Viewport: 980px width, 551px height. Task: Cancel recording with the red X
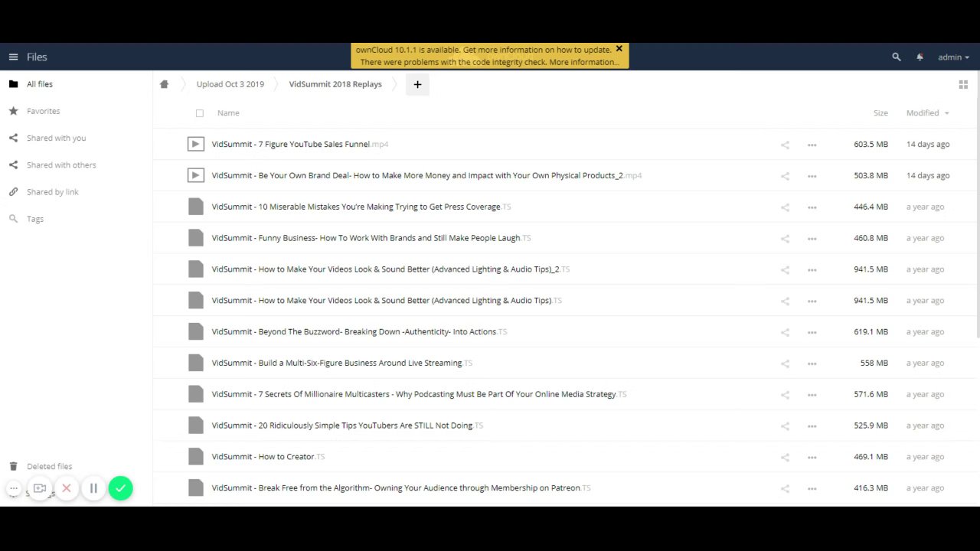pos(67,488)
